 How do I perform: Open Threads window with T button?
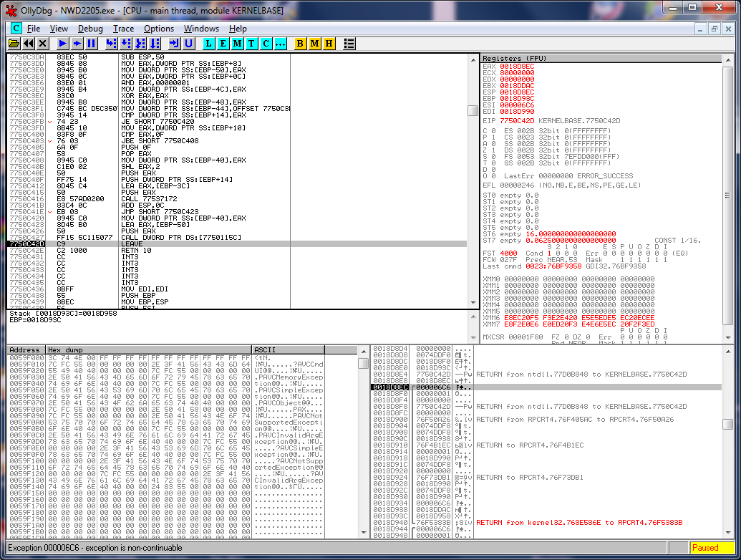(x=251, y=44)
